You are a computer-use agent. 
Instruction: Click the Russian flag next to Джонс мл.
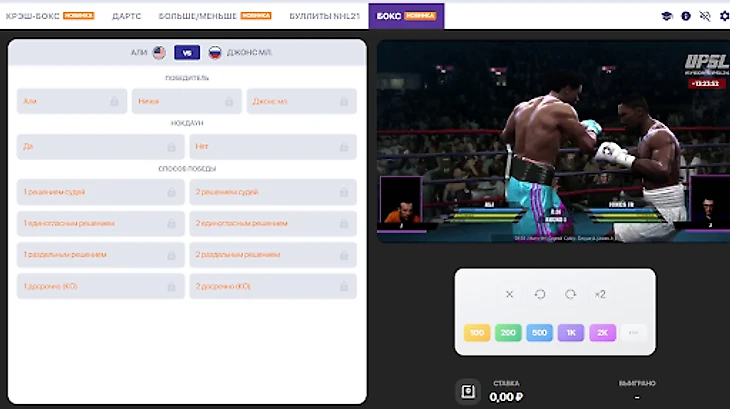215,53
